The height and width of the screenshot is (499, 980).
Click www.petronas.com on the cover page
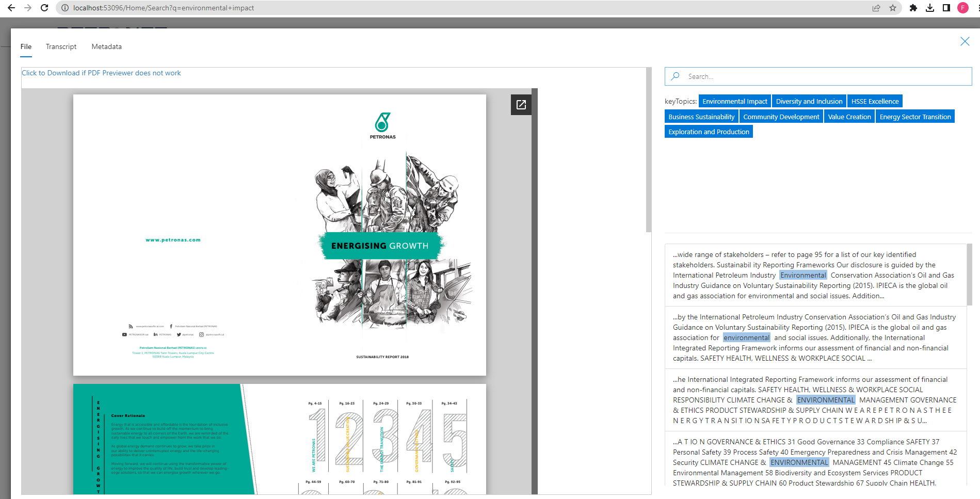[173, 240]
